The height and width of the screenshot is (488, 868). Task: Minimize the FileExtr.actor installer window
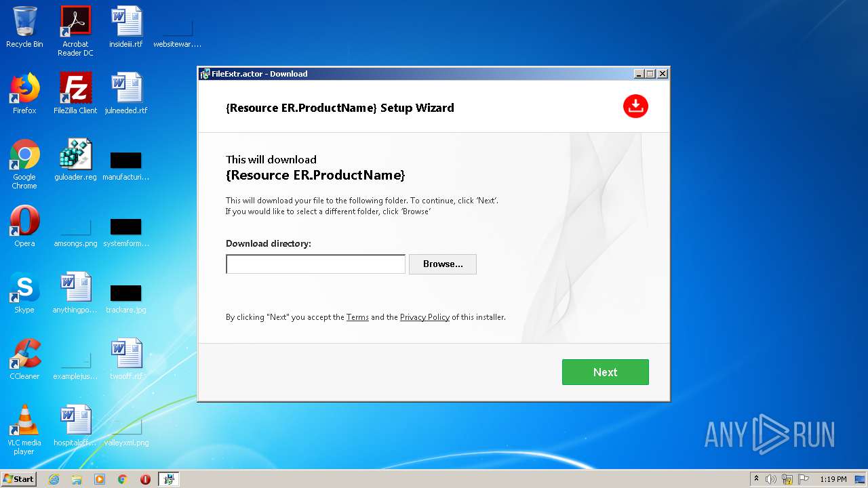(x=639, y=74)
